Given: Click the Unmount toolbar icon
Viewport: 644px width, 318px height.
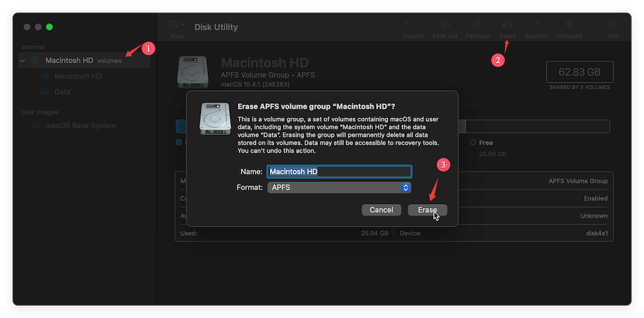Looking at the screenshot, I should coord(569,24).
